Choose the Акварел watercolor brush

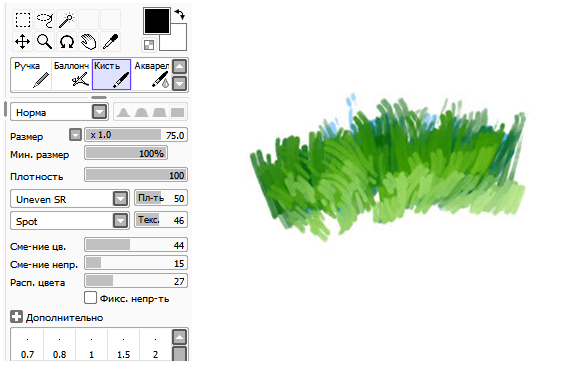pyautogui.click(x=151, y=75)
